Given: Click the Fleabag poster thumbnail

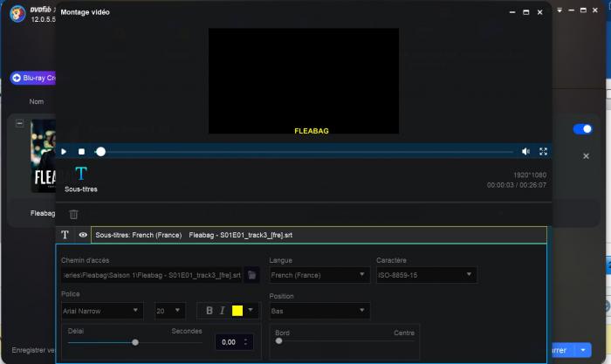Looking at the screenshot, I should [x=44, y=156].
